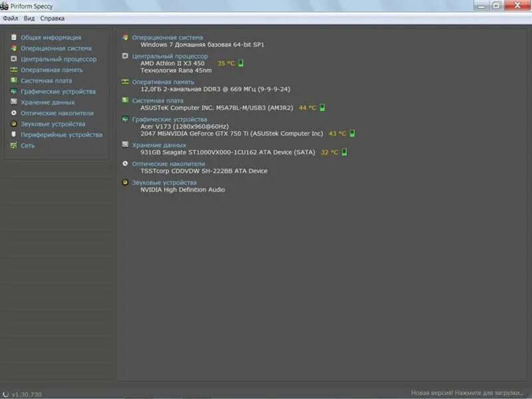Click green temperature indicator beside 44 °C
532x399 pixels.
(x=322, y=108)
